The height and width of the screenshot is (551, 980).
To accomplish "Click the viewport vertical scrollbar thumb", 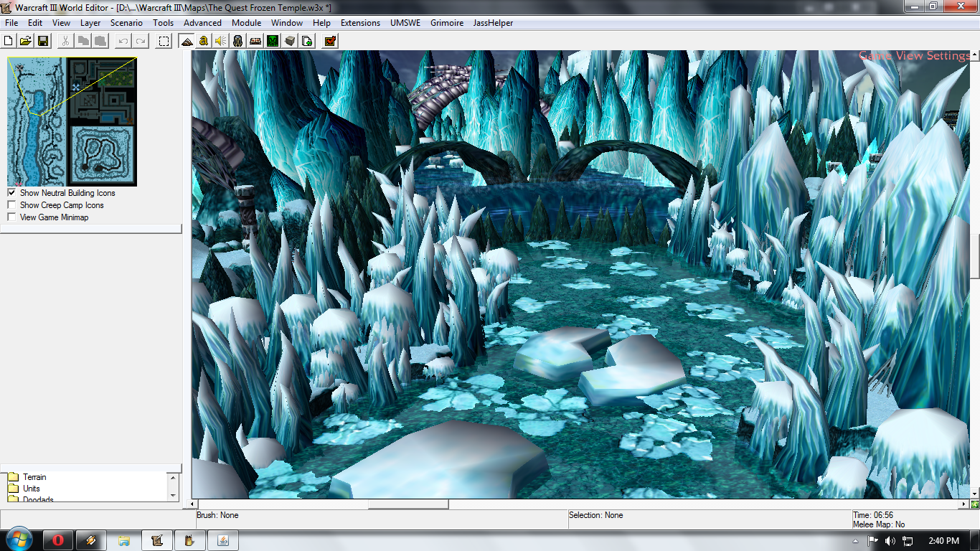I will [x=975, y=256].
